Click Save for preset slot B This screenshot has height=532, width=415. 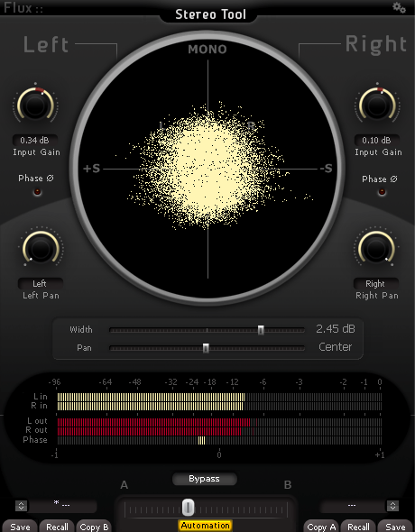[395, 527]
